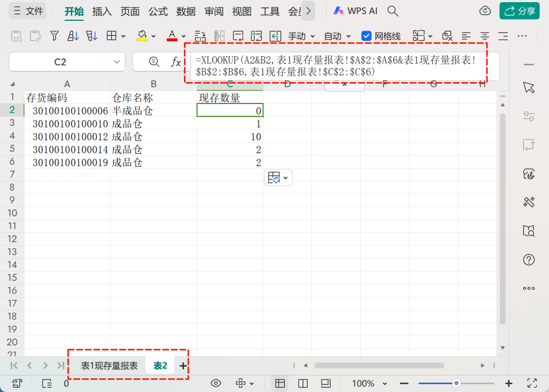Click the formula bar zoom lookup icon
Viewport: 549px width, 392px height.
pyautogui.click(x=154, y=62)
